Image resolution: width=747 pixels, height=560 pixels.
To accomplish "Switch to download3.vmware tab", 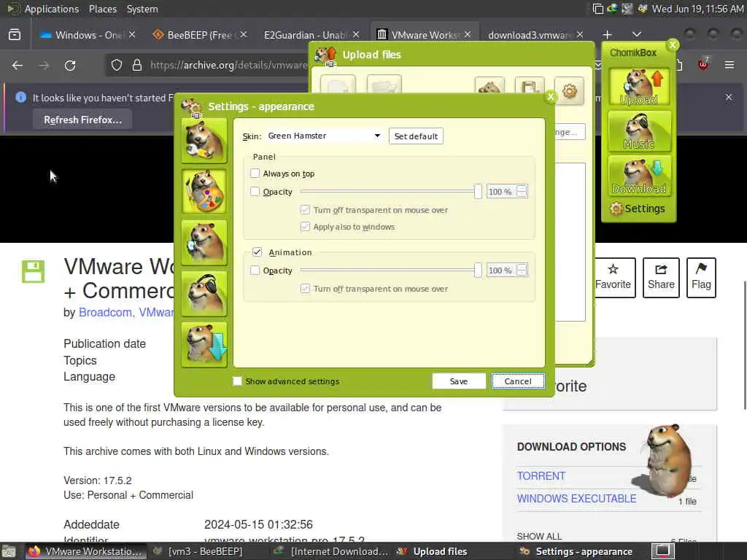I will 535,35.
